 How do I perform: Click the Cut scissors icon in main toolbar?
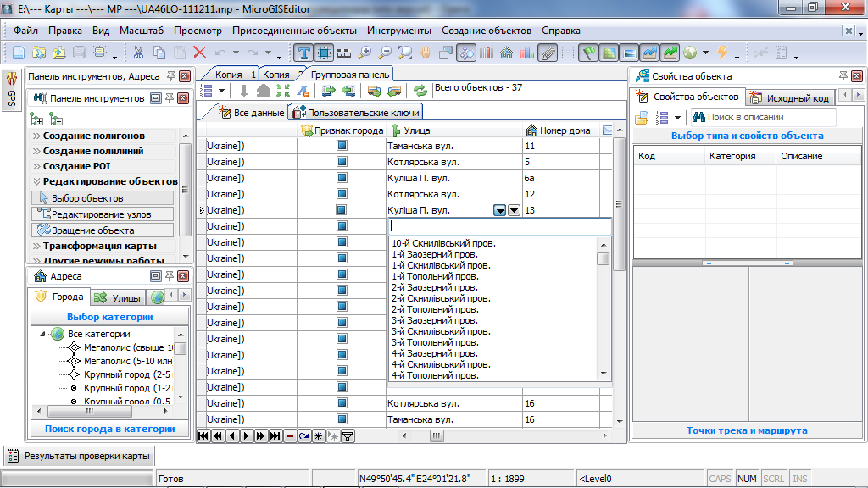tap(138, 53)
